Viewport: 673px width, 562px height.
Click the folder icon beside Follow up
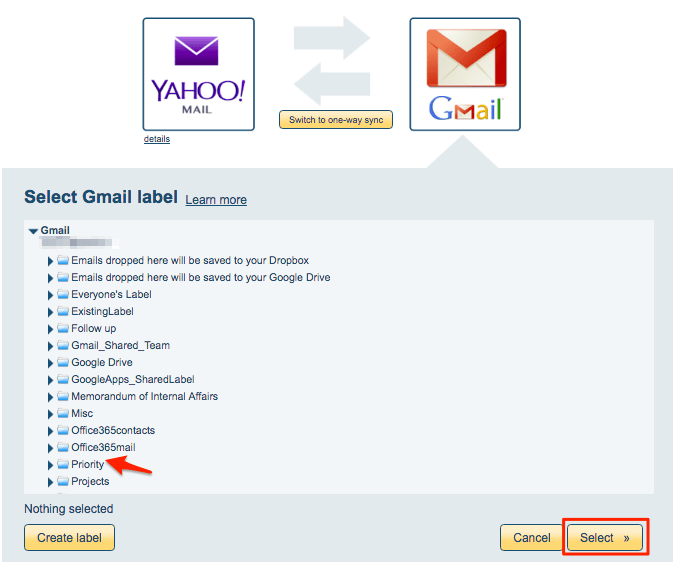(x=63, y=328)
